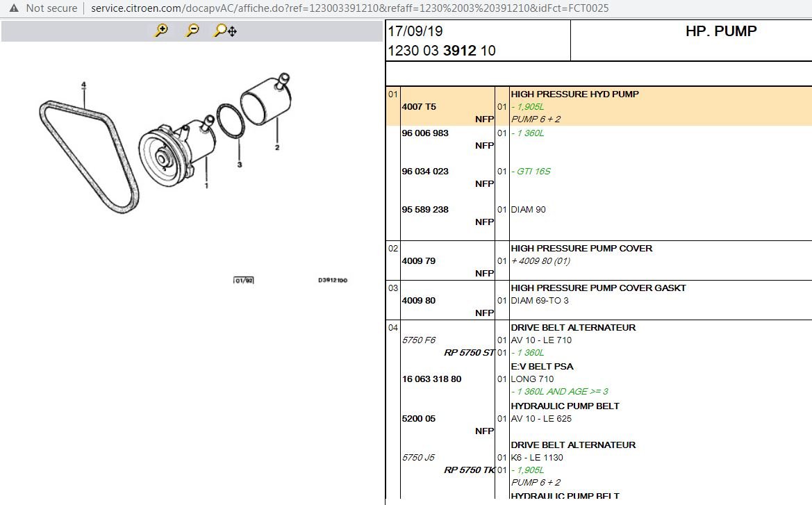Viewport: 812px width, 505px height.
Task: Select part number 95 589 238
Action: (425, 210)
